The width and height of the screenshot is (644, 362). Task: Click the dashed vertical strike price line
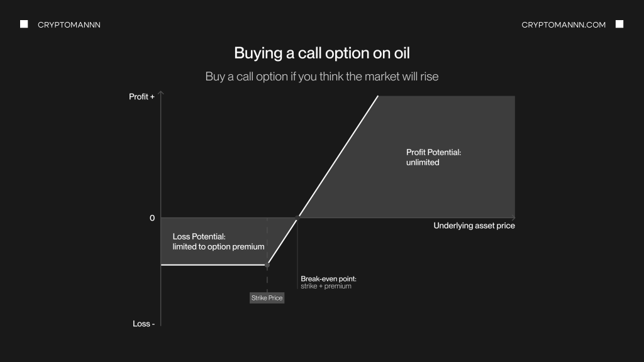(267, 242)
